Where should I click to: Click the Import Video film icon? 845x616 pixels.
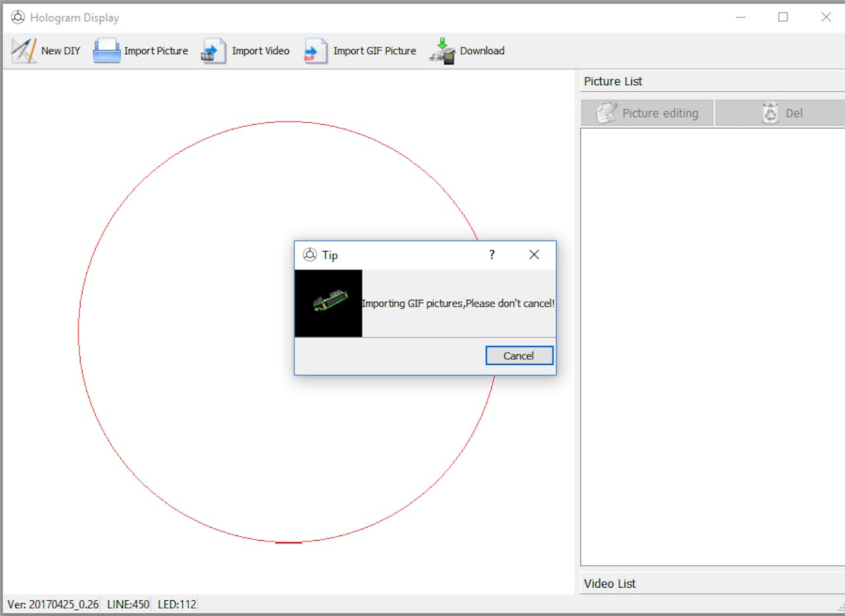click(x=214, y=51)
